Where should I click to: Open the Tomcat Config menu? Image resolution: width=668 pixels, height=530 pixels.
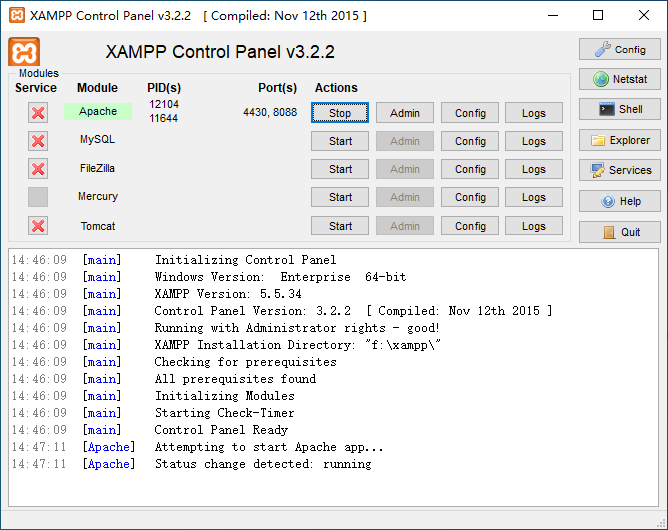470,226
